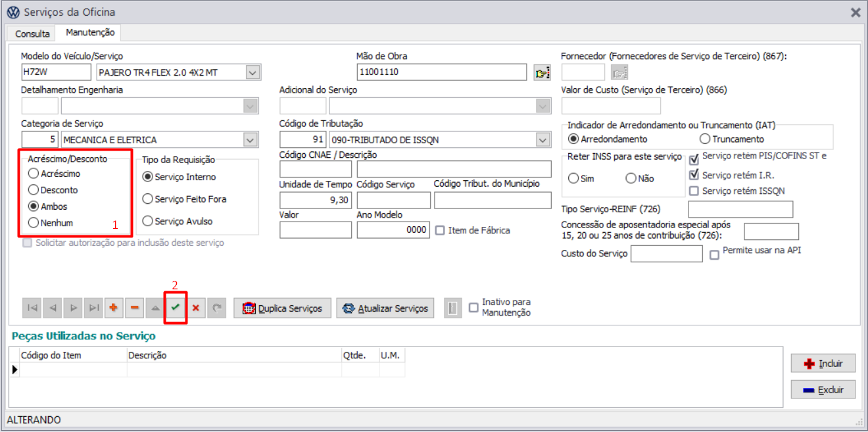Expand the vehicle model dropdown

coord(253,72)
